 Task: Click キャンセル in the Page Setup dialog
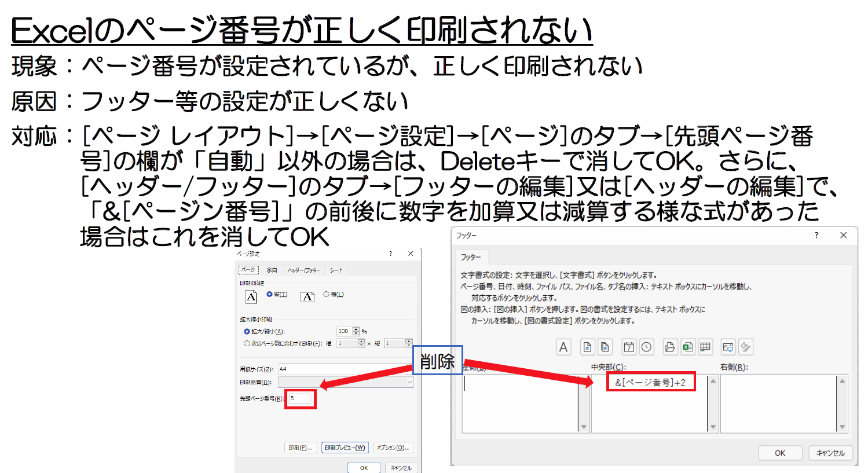point(401,468)
